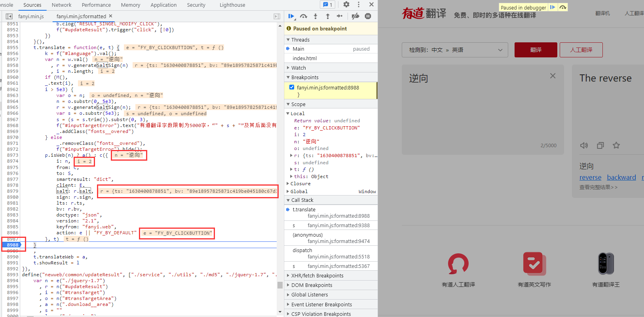Open DevTools settings gear
This screenshot has height=317, width=644.
pyautogui.click(x=346, y=4)
